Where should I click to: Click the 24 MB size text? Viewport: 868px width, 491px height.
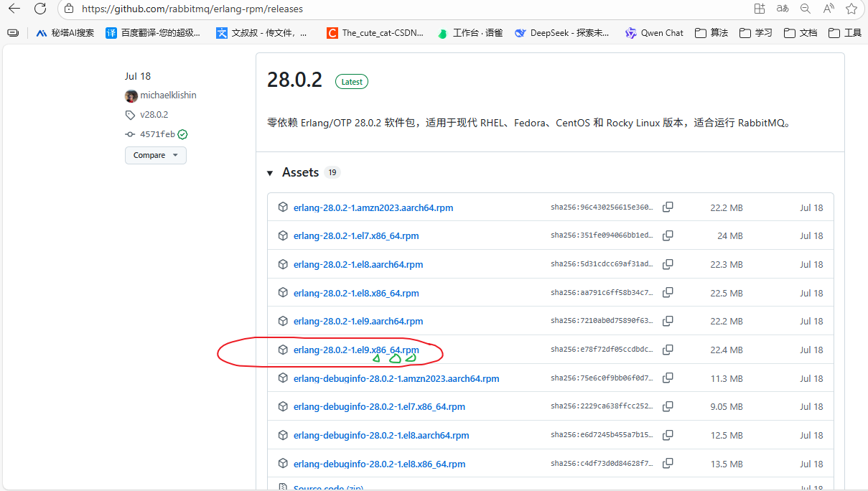(x=730, y=235)
